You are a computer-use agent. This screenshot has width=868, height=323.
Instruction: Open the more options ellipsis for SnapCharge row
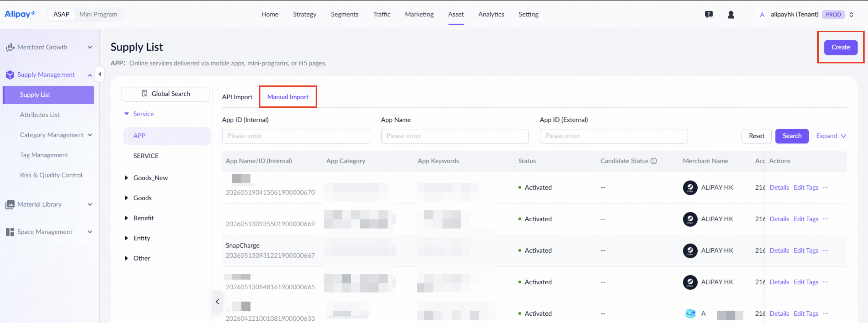(x=825, y=250)
